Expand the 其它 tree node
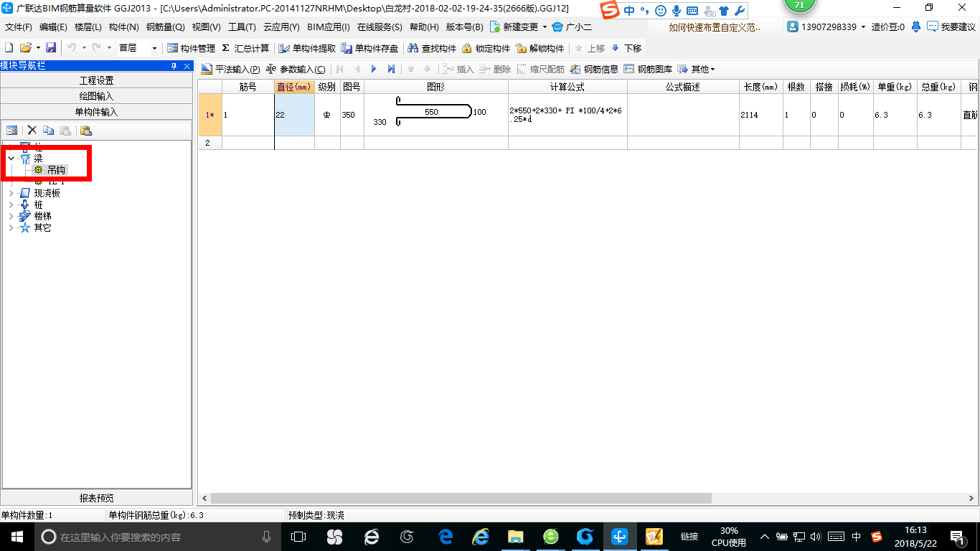Image resolution: width=980 pixels, height=551 pixels. coord(11,227)
